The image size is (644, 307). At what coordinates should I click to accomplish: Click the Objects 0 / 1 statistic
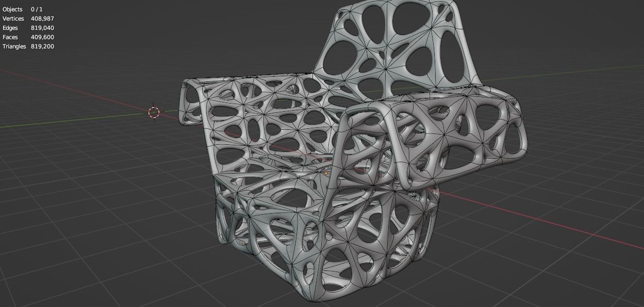23,9
